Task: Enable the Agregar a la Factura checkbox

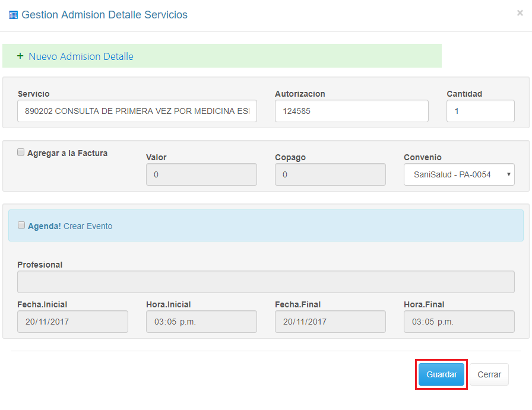Action: [21, 152]
